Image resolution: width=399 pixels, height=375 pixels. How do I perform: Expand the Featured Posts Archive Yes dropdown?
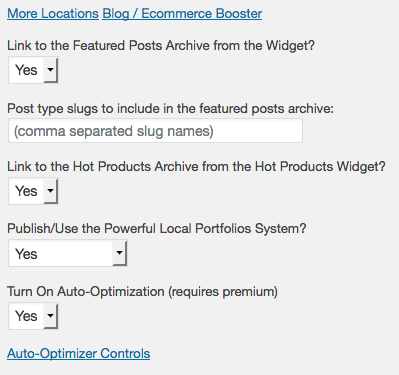coord(33,70)
